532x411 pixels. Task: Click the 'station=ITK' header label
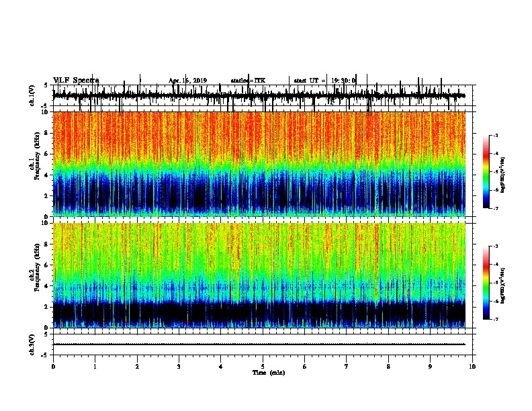pyautogui.click(x=248, y=81)
